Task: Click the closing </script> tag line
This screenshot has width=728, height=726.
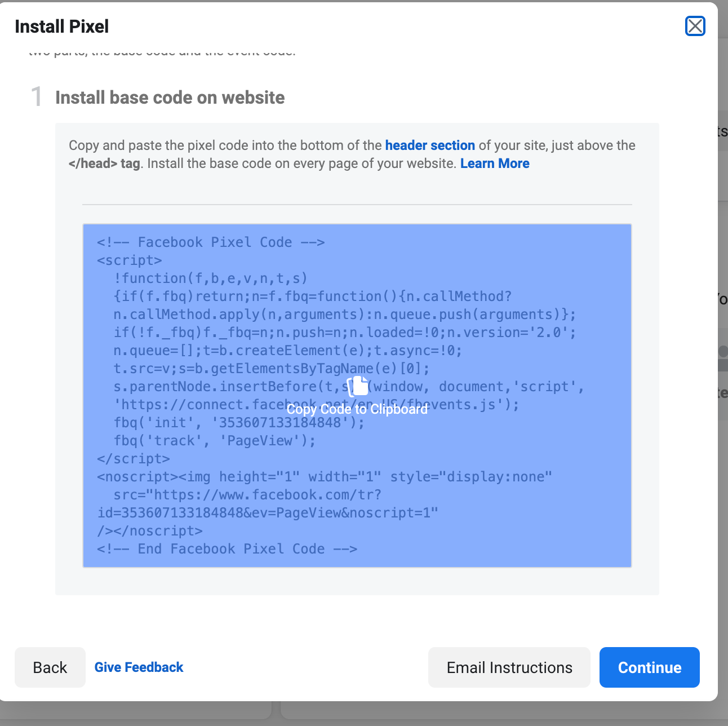Action: (134, 459)
